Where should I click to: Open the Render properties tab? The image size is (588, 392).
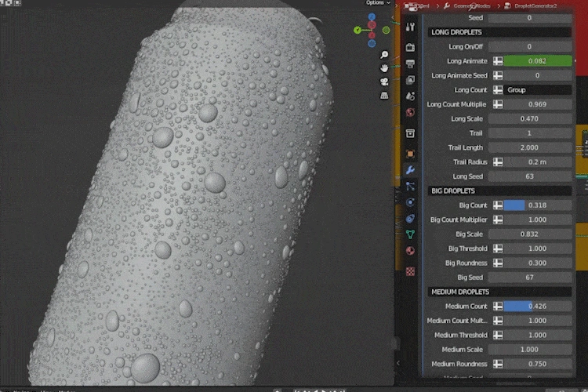coord(410,47)
